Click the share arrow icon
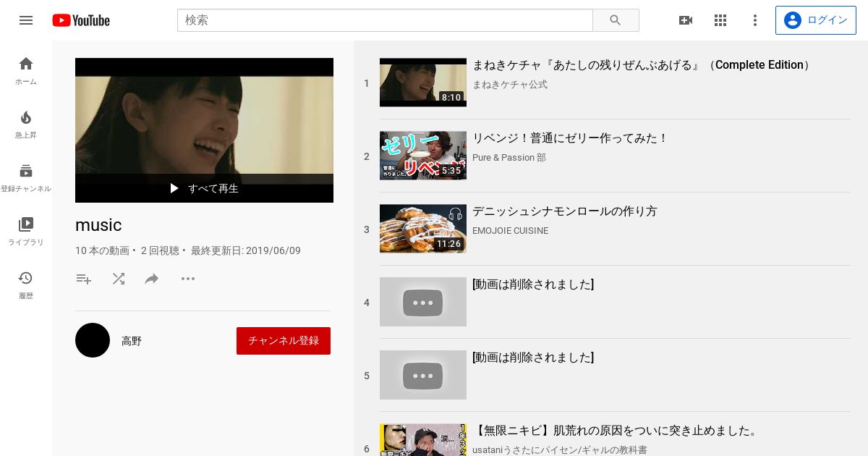The image size is (868, 456). coord(152,279)
